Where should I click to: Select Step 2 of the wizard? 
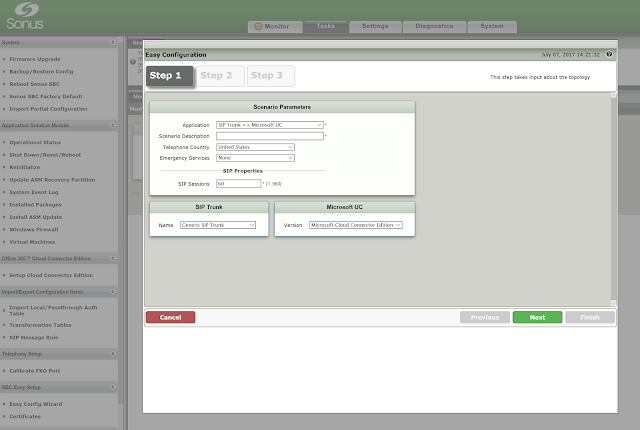point(220,76)
